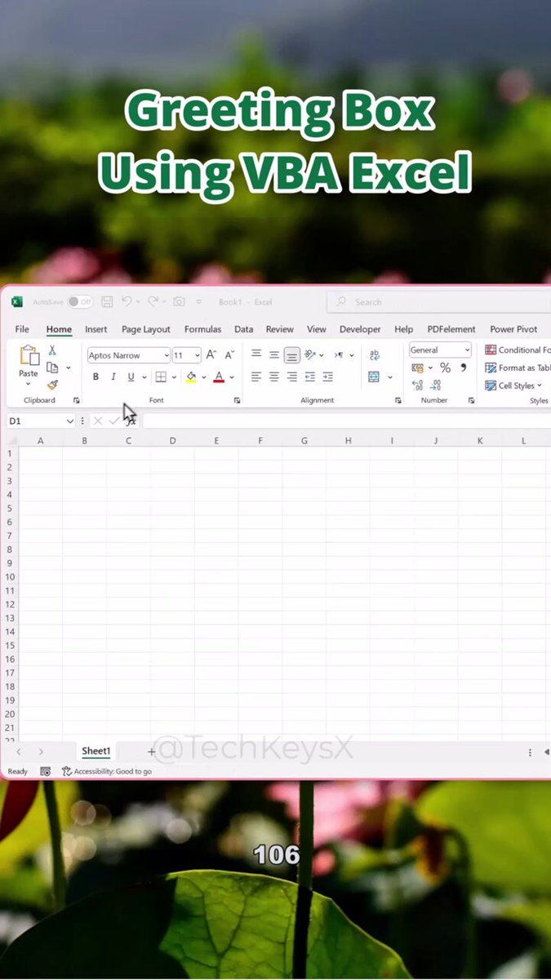
Task: Switch to the Formulas tab
Action: tap(202, 329)
